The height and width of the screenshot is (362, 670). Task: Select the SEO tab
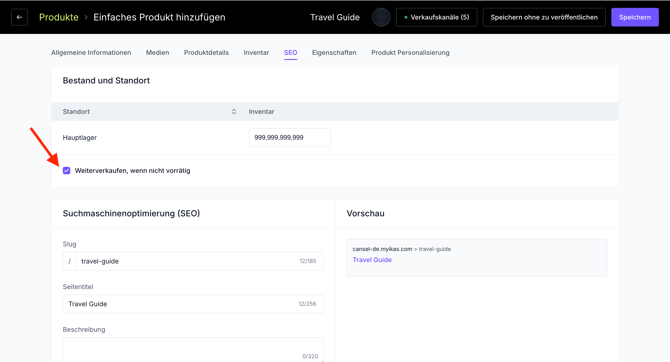(291, 53)
